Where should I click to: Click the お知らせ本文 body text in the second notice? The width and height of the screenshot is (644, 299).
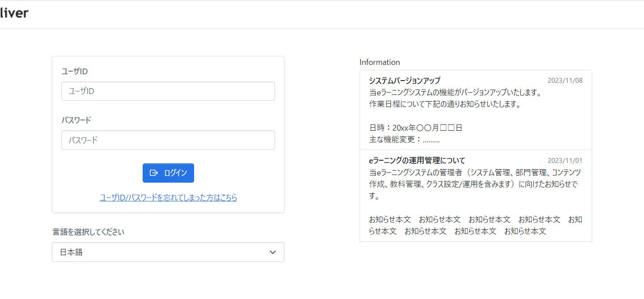(475, 226)
